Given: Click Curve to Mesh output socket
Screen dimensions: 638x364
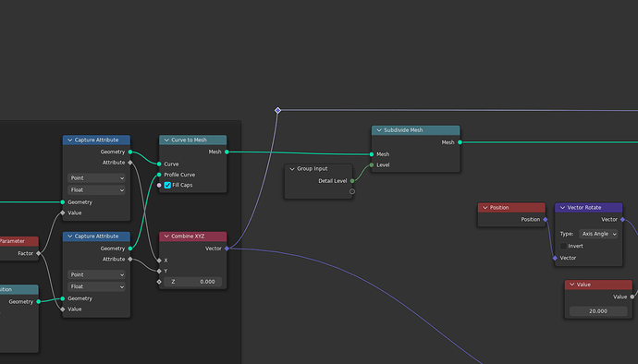Looking at the screenshot, I should [227, 152].
